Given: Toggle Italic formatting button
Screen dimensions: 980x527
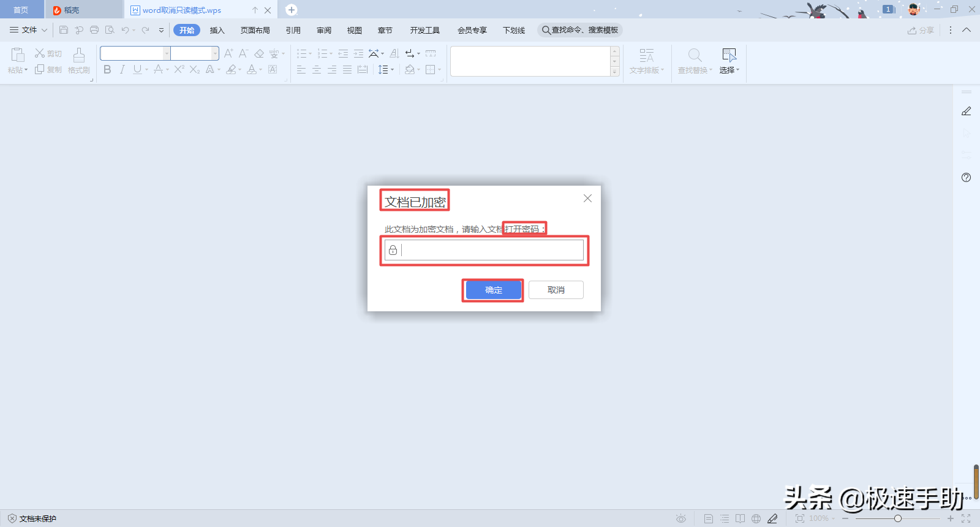Looking at the screenshot, I should (123, 70).
